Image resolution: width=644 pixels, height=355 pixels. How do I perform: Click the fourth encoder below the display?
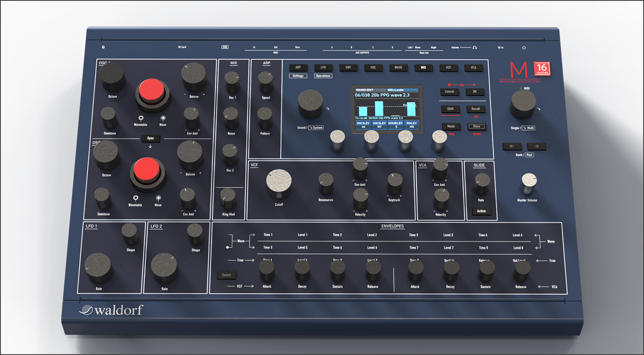point(439,140)
